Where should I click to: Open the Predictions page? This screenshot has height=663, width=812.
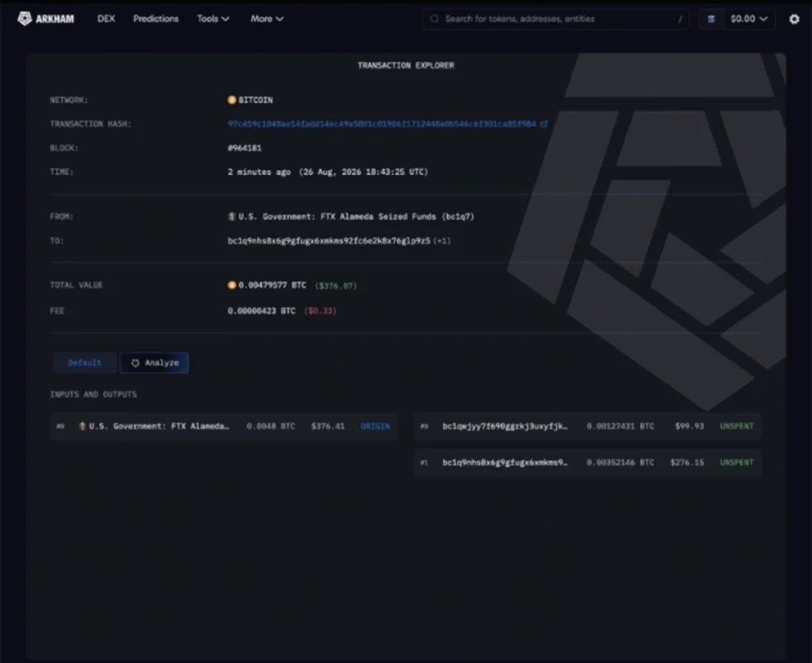click(155, 19)
